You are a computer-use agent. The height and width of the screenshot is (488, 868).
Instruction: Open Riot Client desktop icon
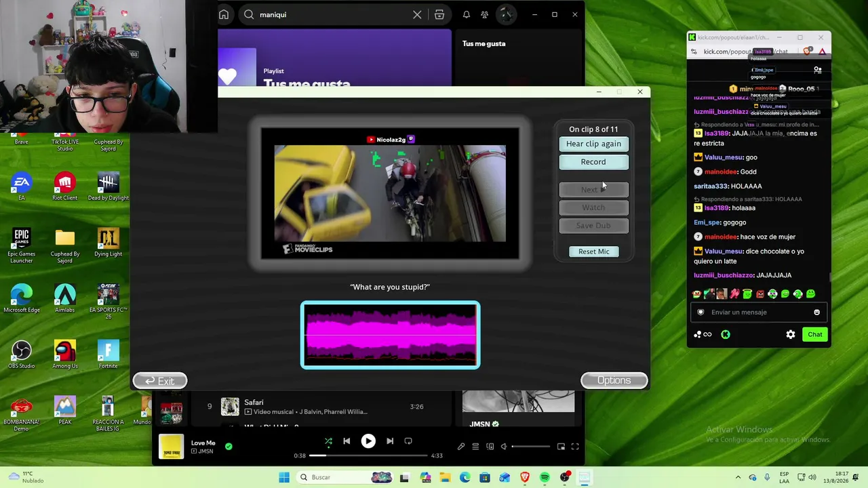65,186
